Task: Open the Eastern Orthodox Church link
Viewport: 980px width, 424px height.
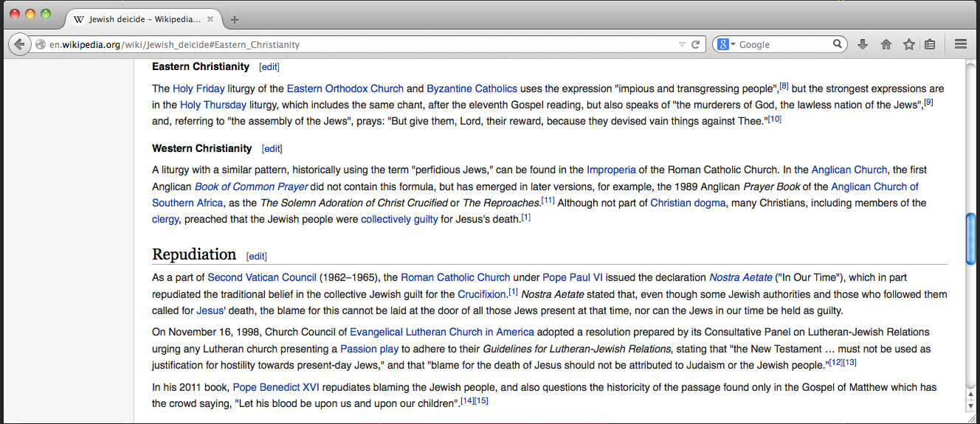Action: point(345,88)
